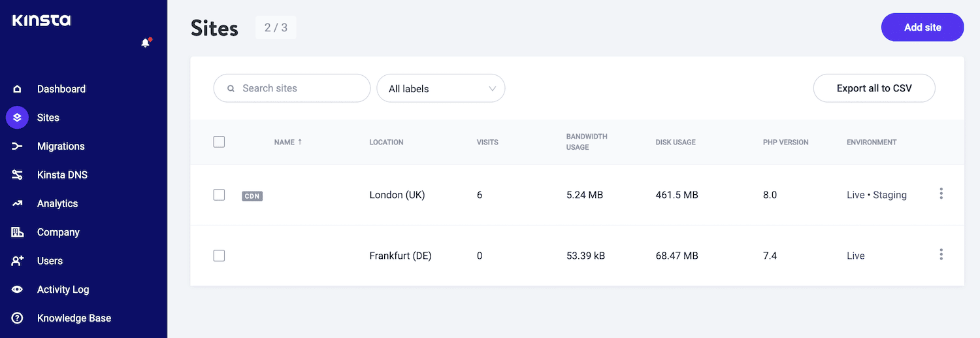
Task: Open the notifications bell icon
Action: tap(146, 43)
